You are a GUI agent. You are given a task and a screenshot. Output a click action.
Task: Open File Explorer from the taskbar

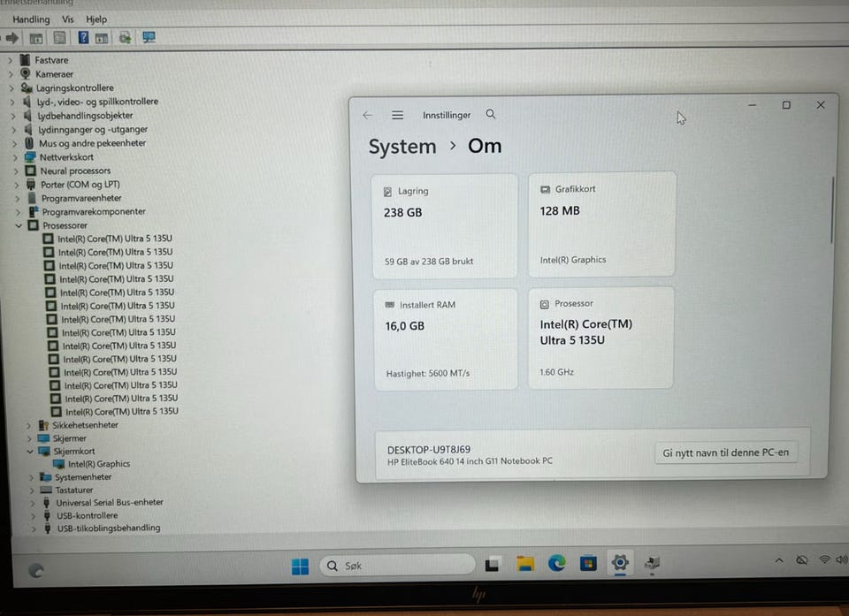pyautogui.click(x=524, y=564)
